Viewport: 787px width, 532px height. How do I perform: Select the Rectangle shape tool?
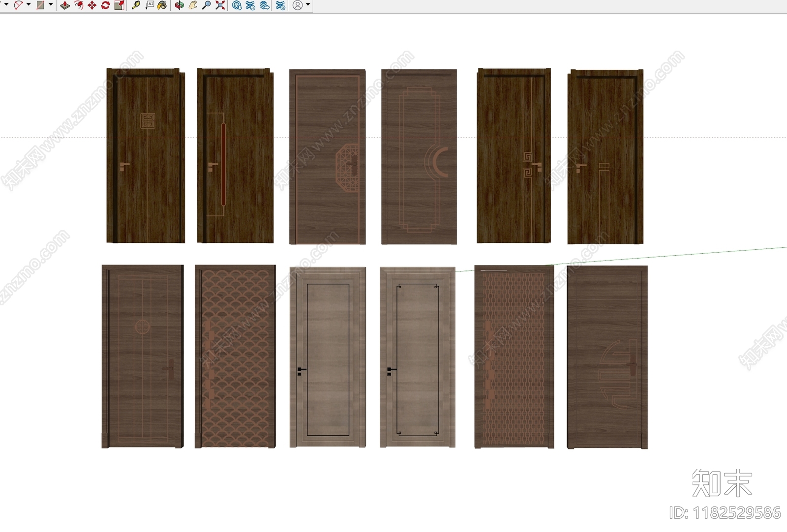click(x=40, y=5)
